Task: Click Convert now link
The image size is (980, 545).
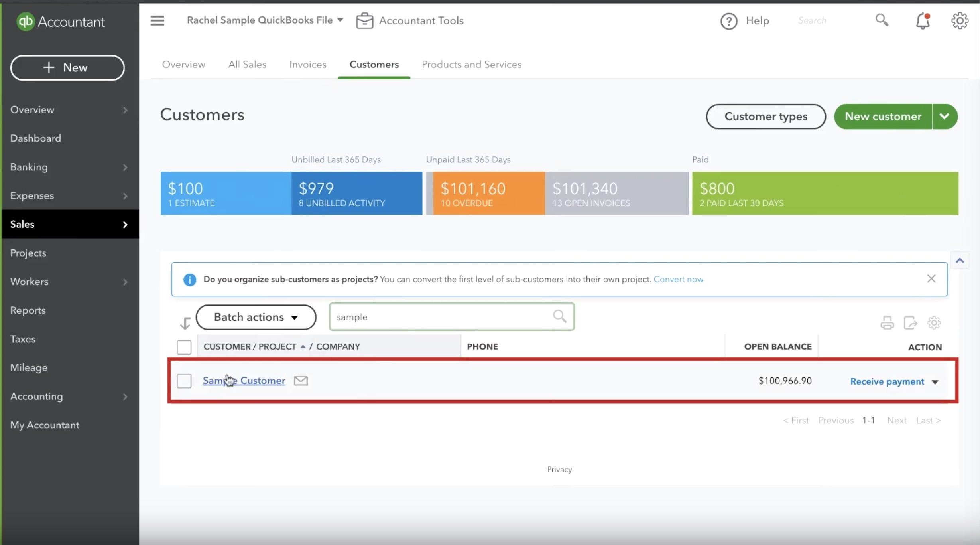Action: point(678,279)
